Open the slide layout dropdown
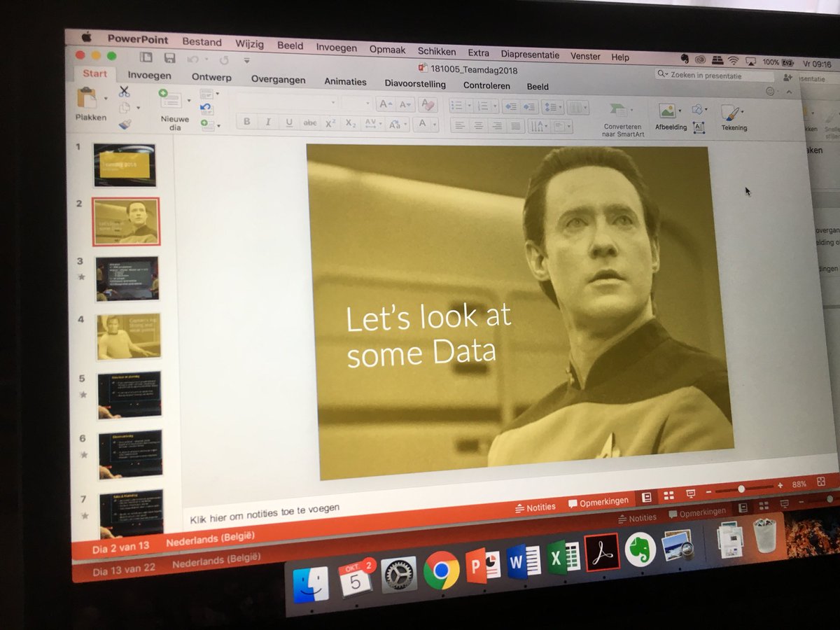 tap(208, 92)
